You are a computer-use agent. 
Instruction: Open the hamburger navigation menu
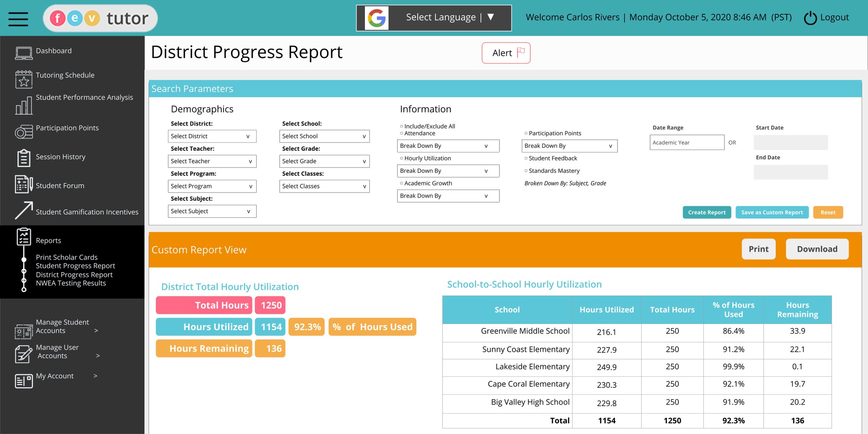click(18, 18)
